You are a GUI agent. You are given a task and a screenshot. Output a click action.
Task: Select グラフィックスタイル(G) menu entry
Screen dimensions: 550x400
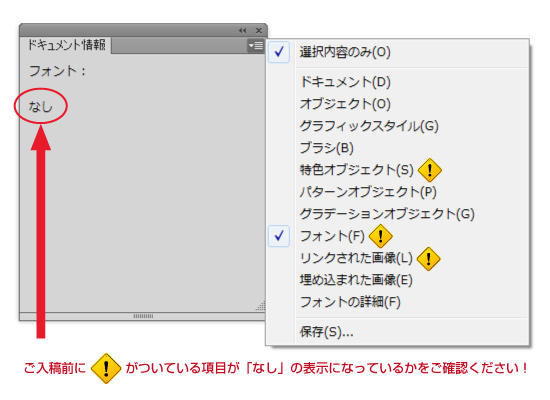point(369,126)
